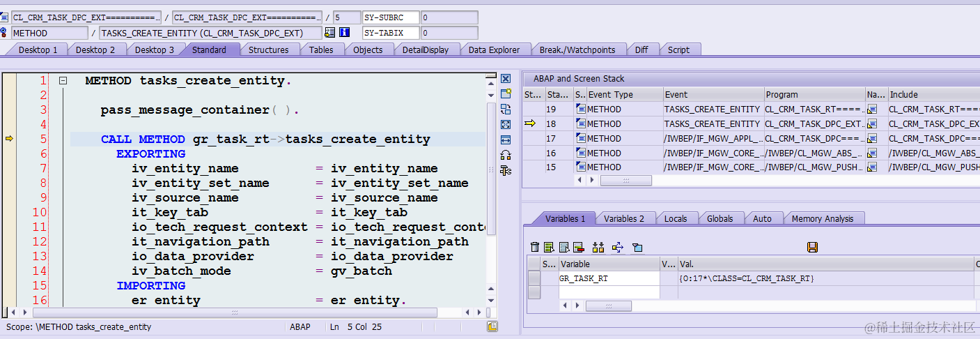980x339 pixels.
Task: Open the Data Explorer tab
Action: [494, 50]
